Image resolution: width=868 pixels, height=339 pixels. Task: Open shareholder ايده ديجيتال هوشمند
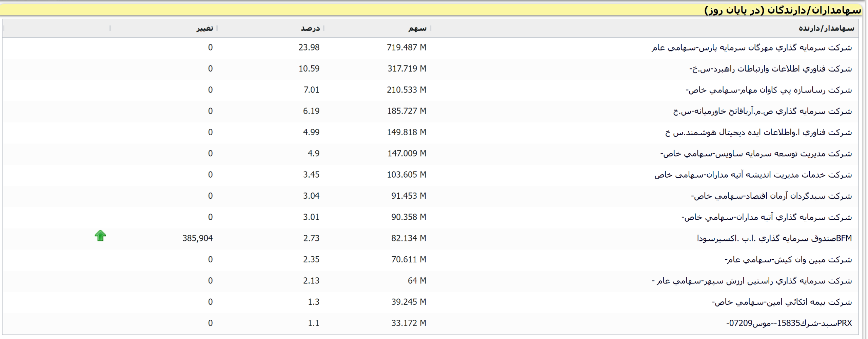coord(758,133)
